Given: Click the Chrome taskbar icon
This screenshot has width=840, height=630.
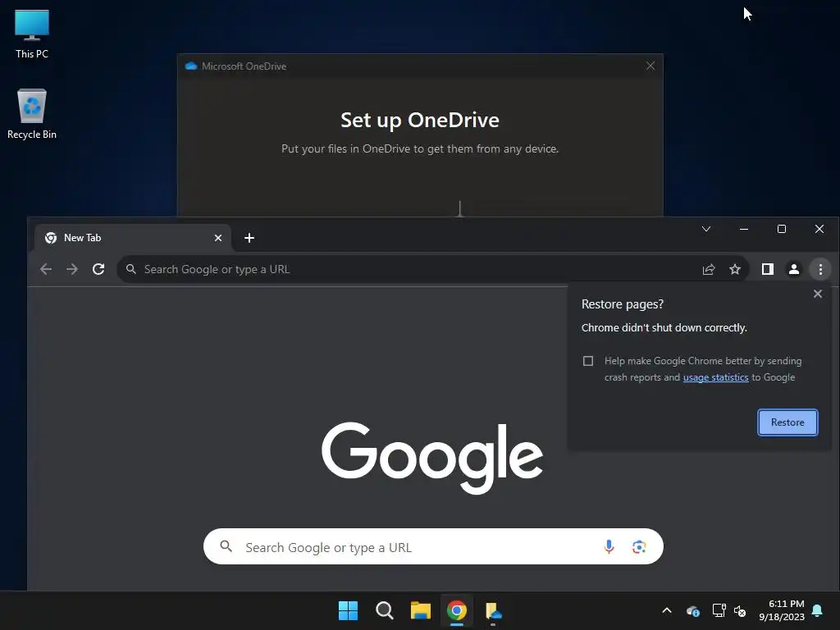Looking at the screenshot, I should click(456, 610).
